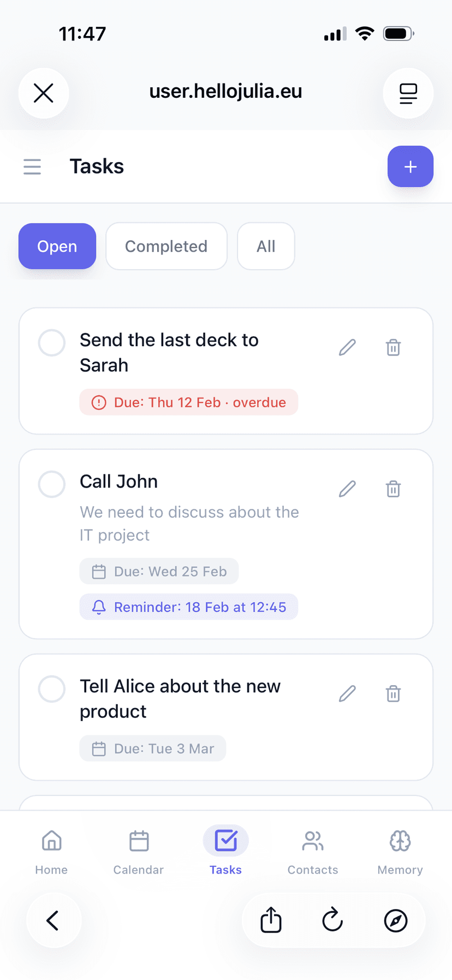Open the 'Call John' reminder chip
The width and height of the screenshot is (452, 980).
pos(188,607)
